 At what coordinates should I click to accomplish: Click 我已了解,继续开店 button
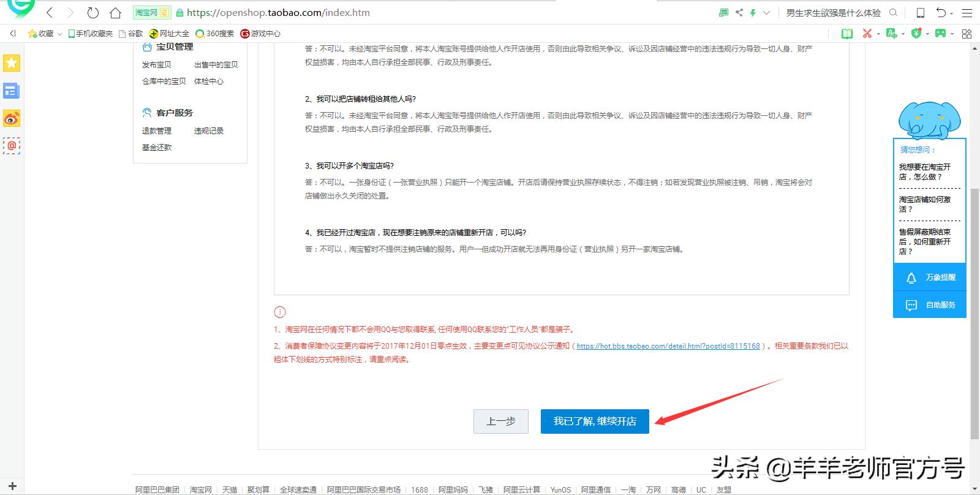tap(595, 421)
